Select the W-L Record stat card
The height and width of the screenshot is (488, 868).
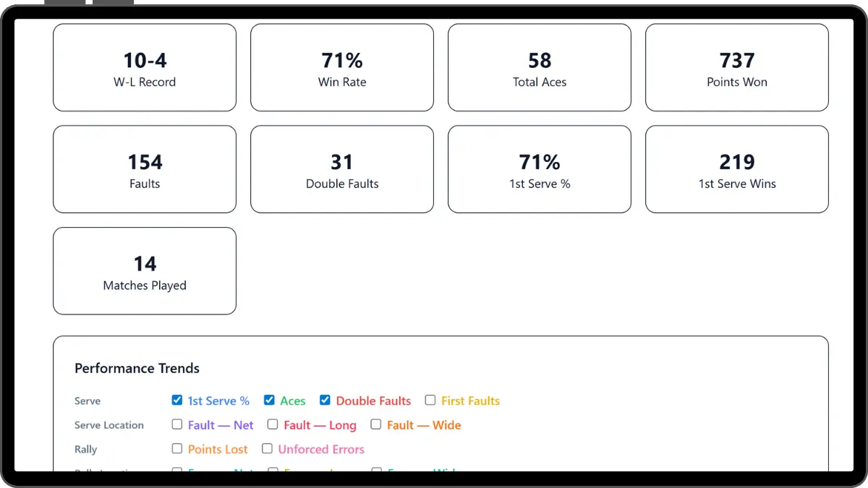[x=144, y=67]
